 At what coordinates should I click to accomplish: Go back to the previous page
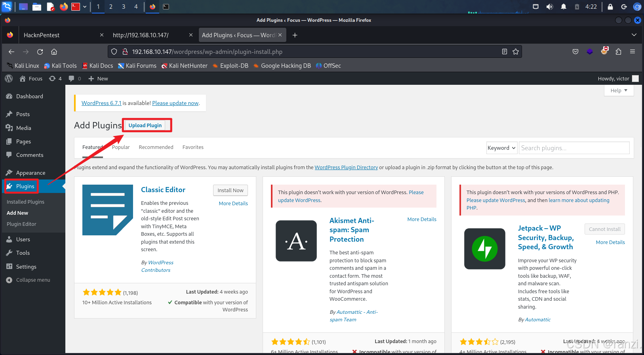pos(11,52)
